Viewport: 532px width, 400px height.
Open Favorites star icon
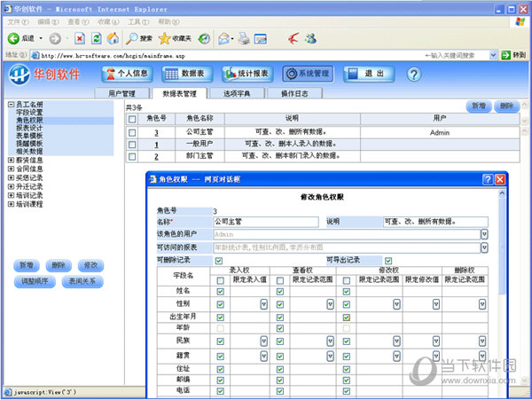pyautogui.click(x=164, y=38)
